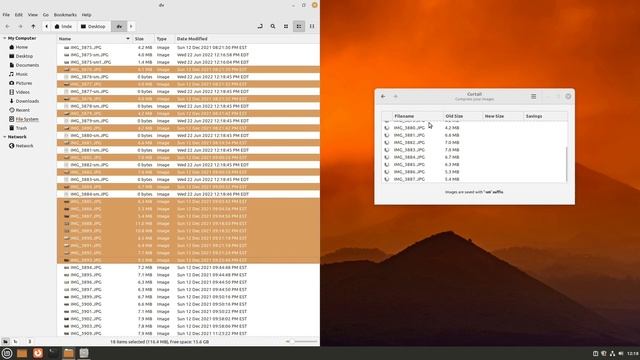Select IMG_3894.JPG in file list
Screen dimensions: 640x360
(x=188, y=267)
